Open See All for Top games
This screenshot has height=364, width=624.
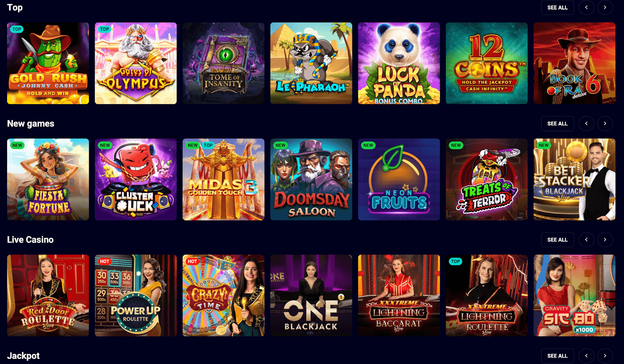[x=557, y=7]
